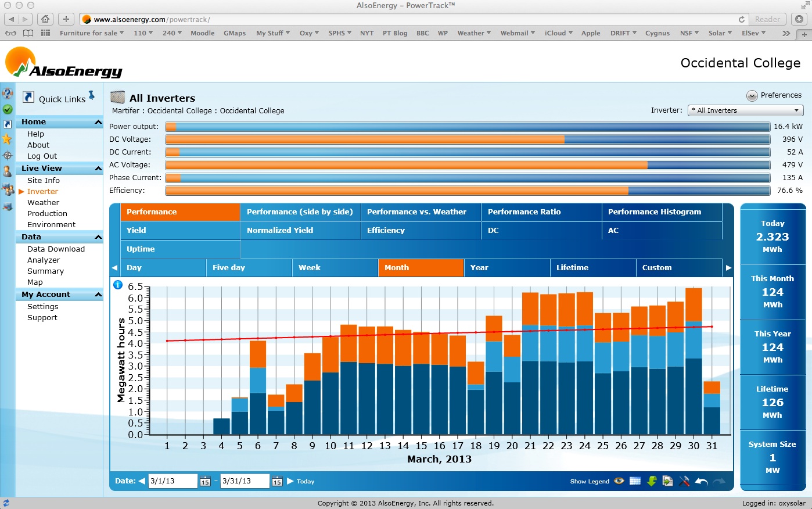Image resolution: width=812 pixels, height=509 pixels.
Task: Collapse the Home section
Action: click(98, 122)
